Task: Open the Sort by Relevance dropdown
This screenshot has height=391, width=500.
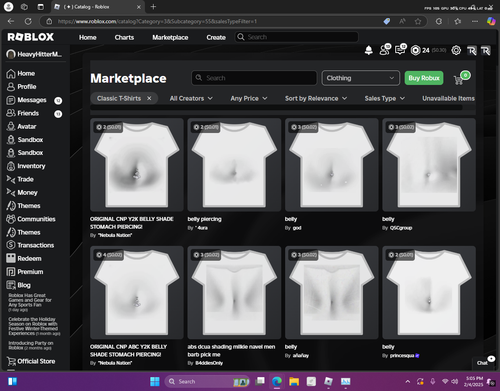Action: tap(316, 98)
